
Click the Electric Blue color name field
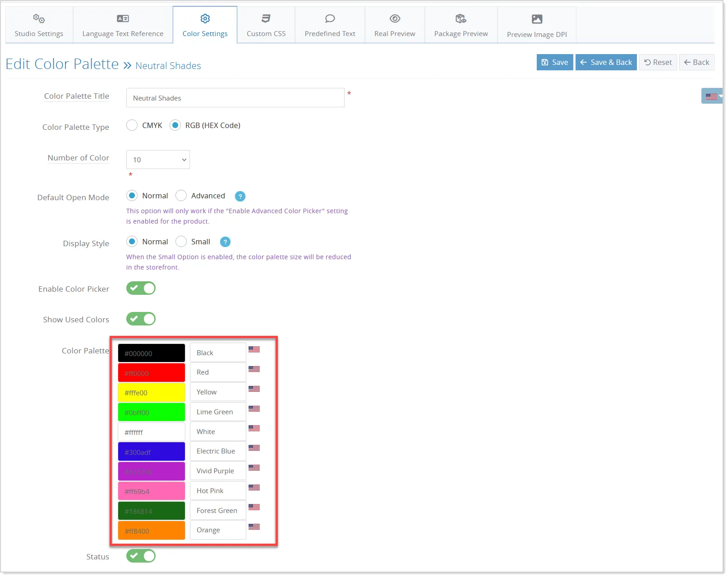pos(218,451)
